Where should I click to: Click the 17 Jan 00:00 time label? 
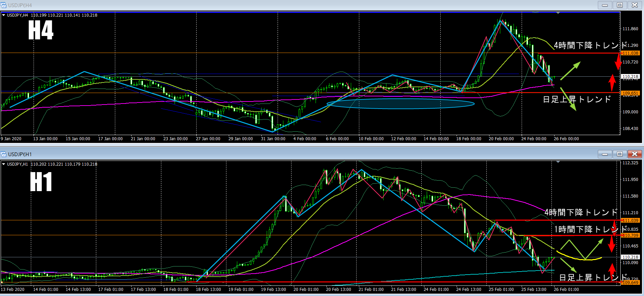tap(110, 139)
